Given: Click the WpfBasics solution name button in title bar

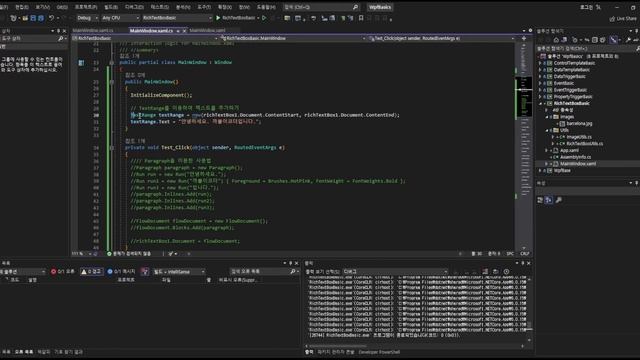Looking at the screenshot, I should tap(380, 7).
